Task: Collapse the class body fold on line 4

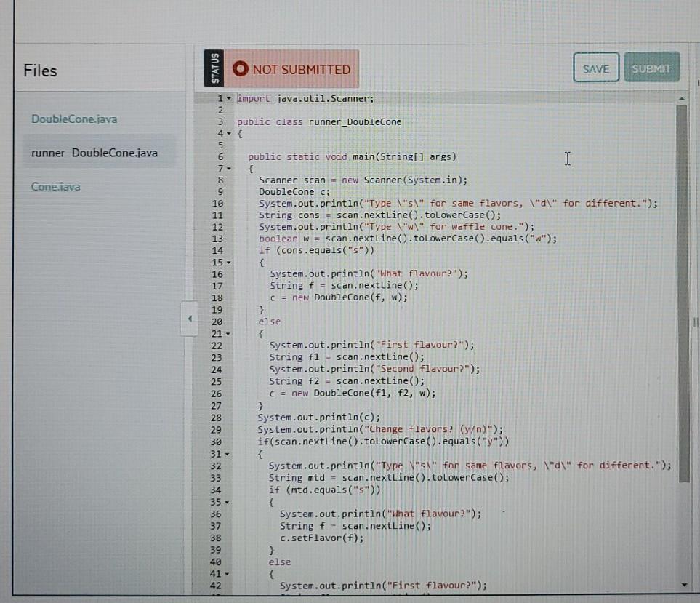Action: (228, 133)
